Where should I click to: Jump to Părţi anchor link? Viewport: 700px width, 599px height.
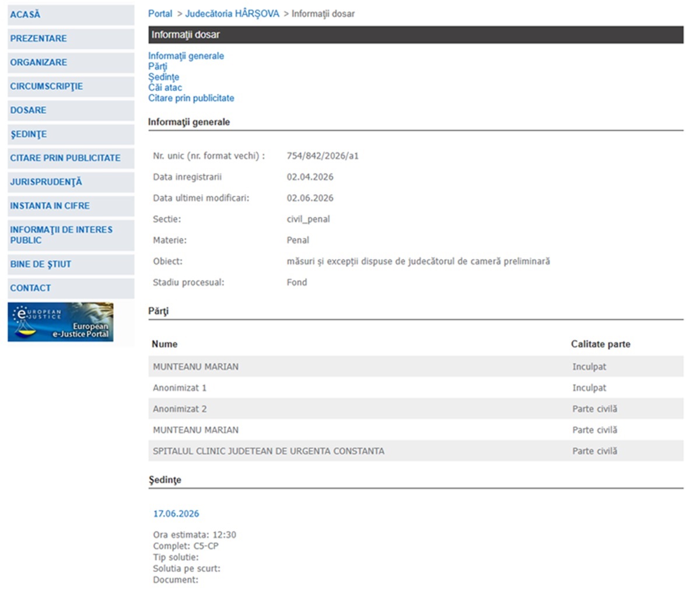click(157, 66)
